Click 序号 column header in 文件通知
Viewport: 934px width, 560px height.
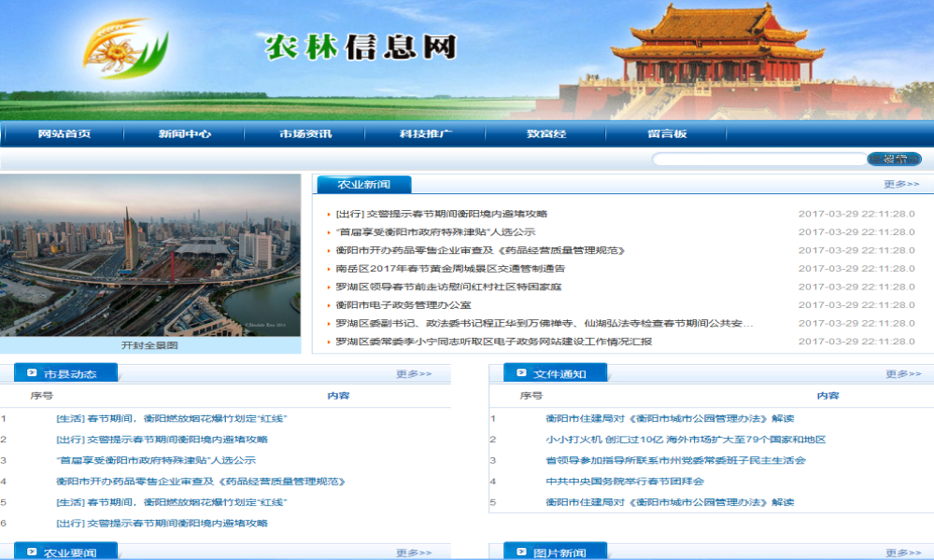click(x=531, y=396)
